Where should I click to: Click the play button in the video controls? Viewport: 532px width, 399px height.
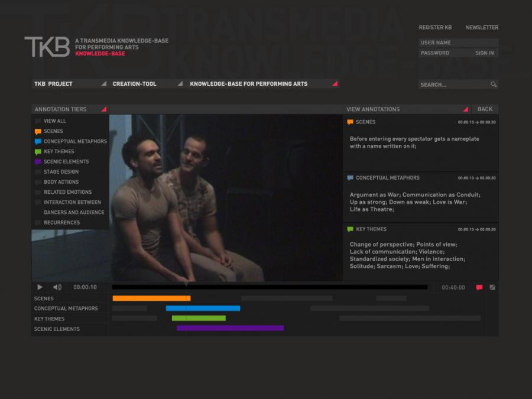(40, 287)
